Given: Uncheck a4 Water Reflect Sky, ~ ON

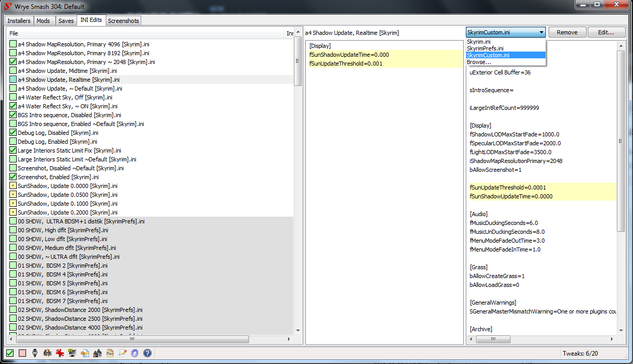Looking at the screenshot, I should (13, 106).
